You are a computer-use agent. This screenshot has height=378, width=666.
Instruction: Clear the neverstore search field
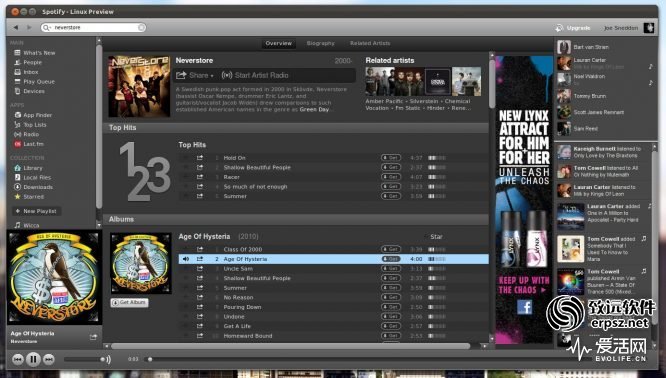coord(141,28)
